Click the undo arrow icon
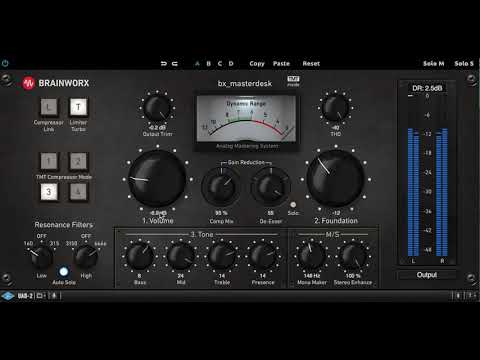 [x=164, y=63]
